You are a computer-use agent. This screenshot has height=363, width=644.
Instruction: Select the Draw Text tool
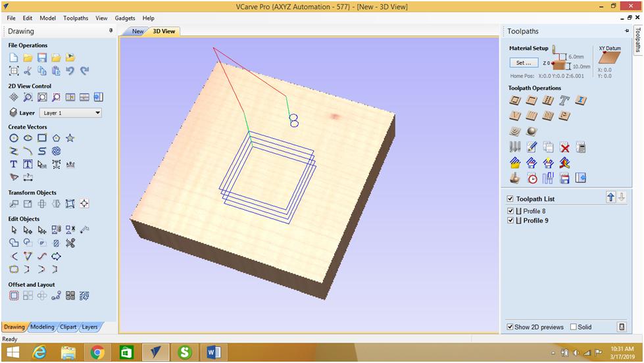[14, 164]
